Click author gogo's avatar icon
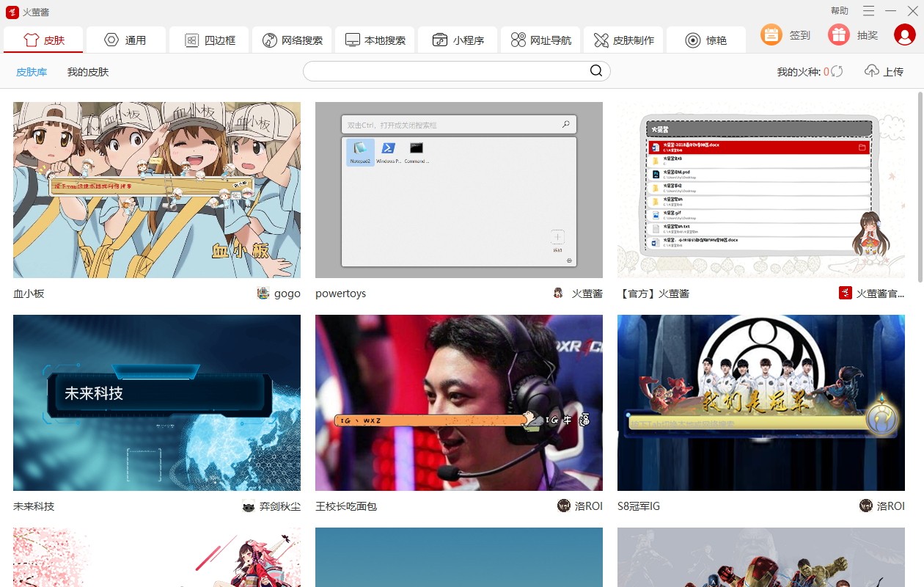924x587 pixels. pyautogui.click(x=263, y=293)
